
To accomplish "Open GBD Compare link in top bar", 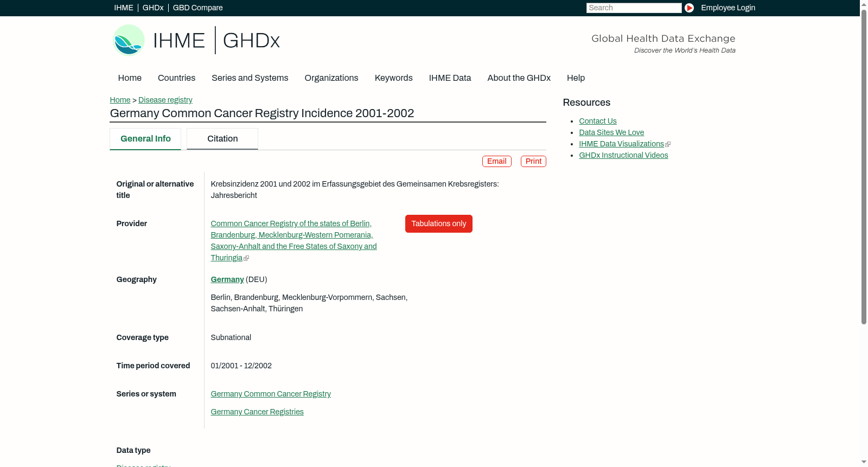I will tap(198, 8).
